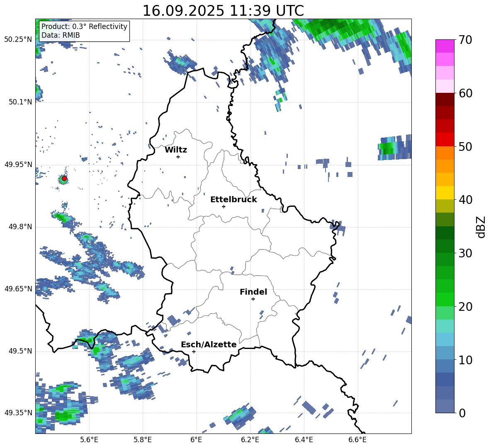
Task: Click the colorbar tick value 20
Action: coord(465,307)
